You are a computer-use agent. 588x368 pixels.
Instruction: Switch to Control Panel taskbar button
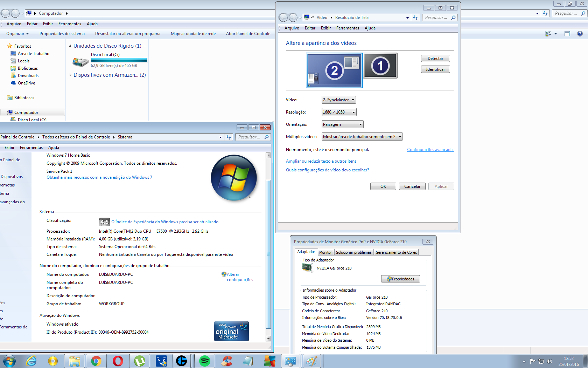290,361
